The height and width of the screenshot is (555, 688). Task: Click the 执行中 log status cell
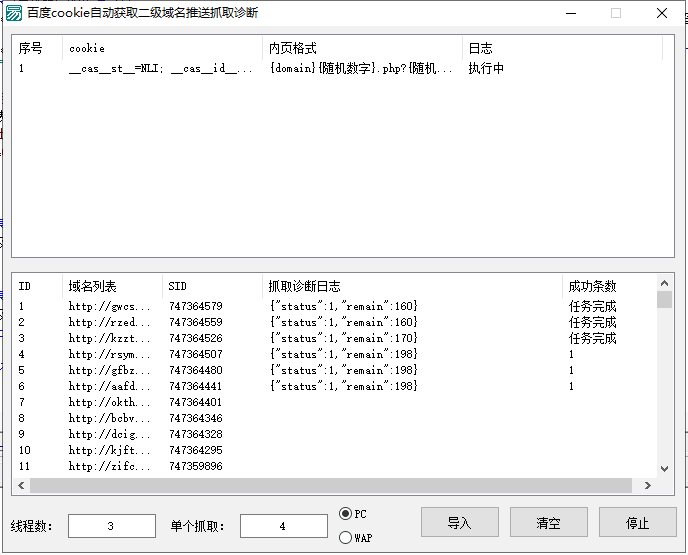pyautogui.click(x=486, y=68)
